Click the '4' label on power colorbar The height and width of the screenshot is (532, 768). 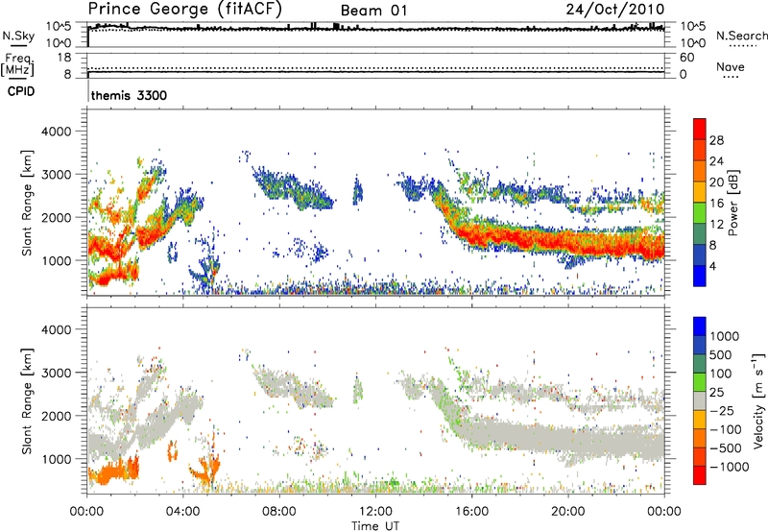pyautogui.click(x=712, y=266)
